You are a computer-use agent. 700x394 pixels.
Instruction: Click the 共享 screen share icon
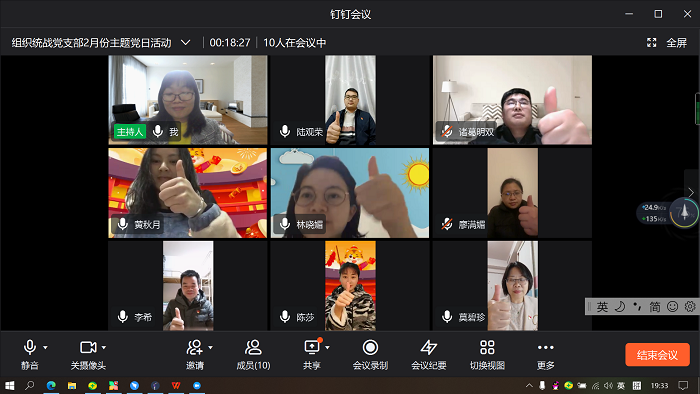click(312, 347)
